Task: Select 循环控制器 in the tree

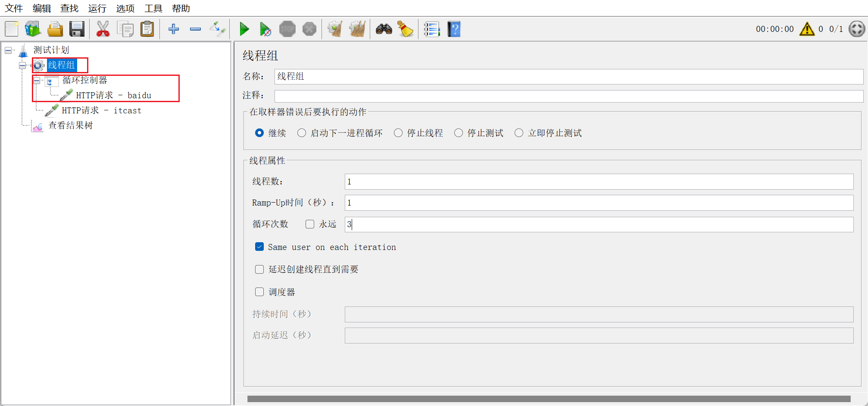Action: (x=85, y=80)
